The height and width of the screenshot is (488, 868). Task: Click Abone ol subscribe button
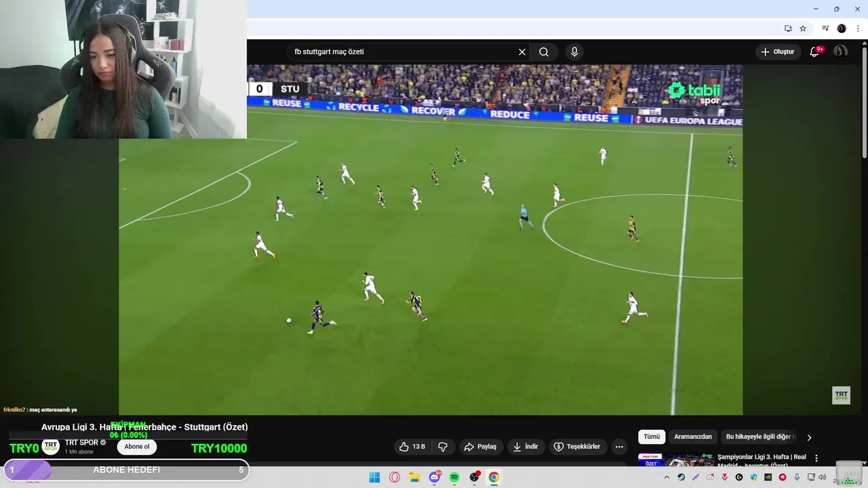pos(137,447)
